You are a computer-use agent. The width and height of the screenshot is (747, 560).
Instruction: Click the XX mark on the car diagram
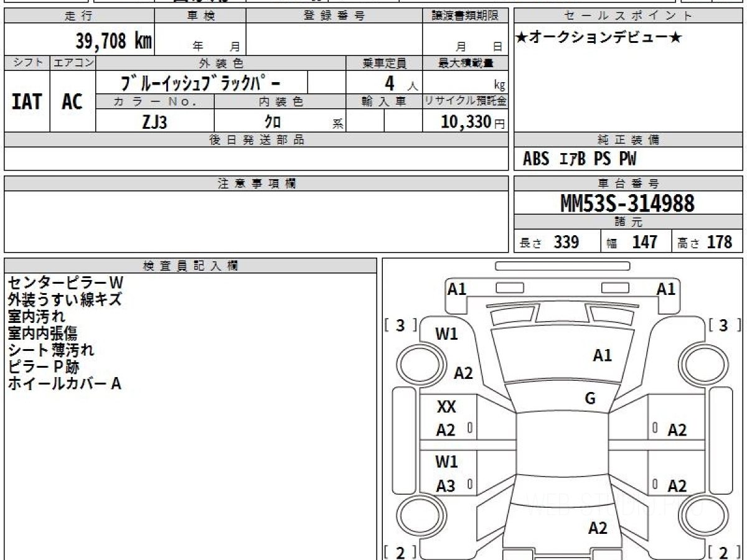(x=446, y=407)
